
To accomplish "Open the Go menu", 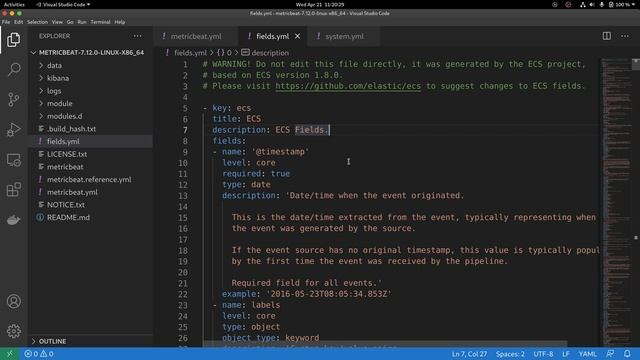I will point(70,22).
